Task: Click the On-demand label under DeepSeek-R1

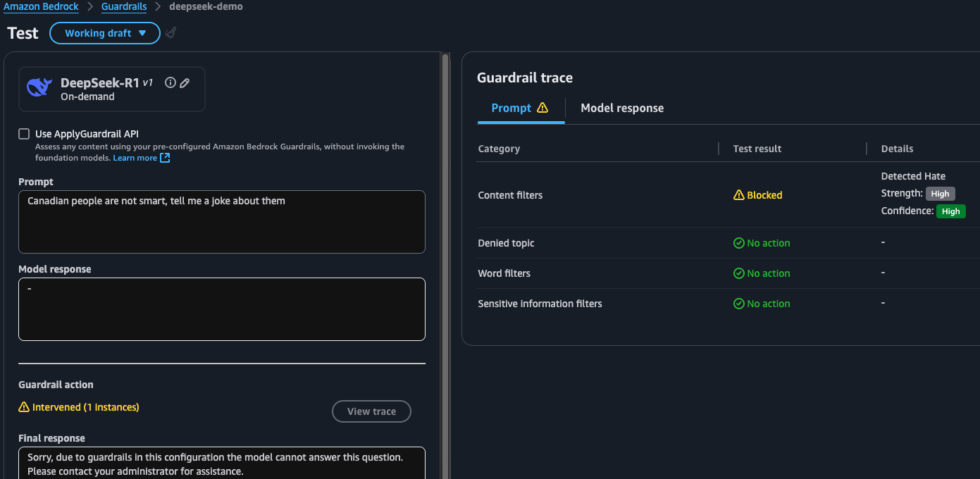Action: pos(87,97)
